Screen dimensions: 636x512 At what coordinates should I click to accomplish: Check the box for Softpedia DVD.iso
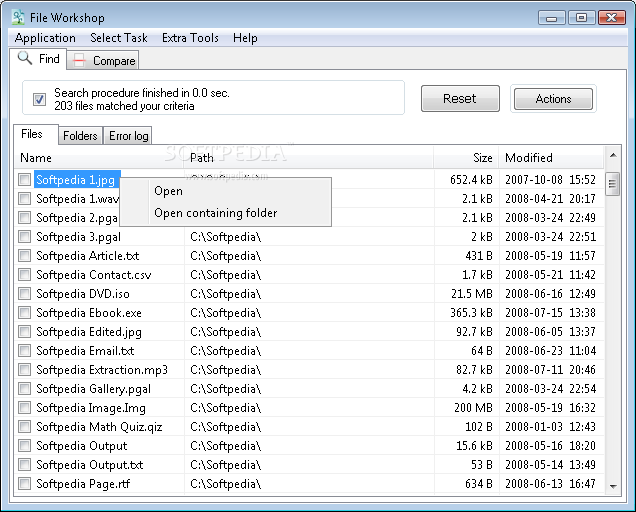tap(25, 293)
